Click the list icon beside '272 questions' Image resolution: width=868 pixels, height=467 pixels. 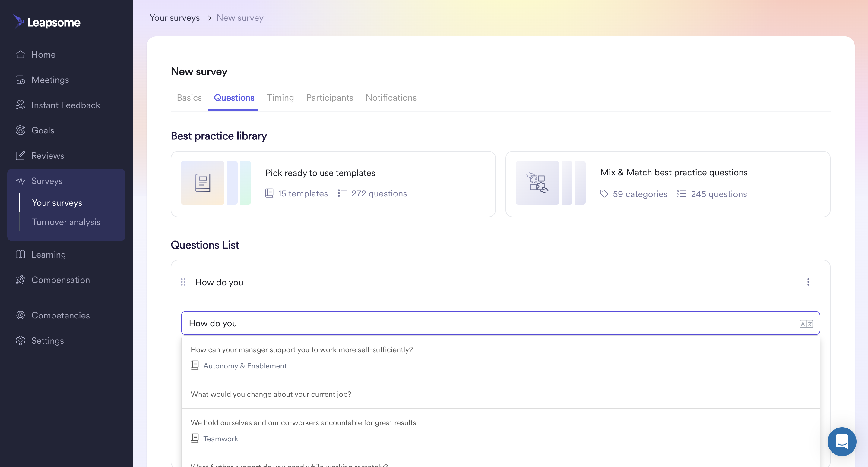coord(342,193)
